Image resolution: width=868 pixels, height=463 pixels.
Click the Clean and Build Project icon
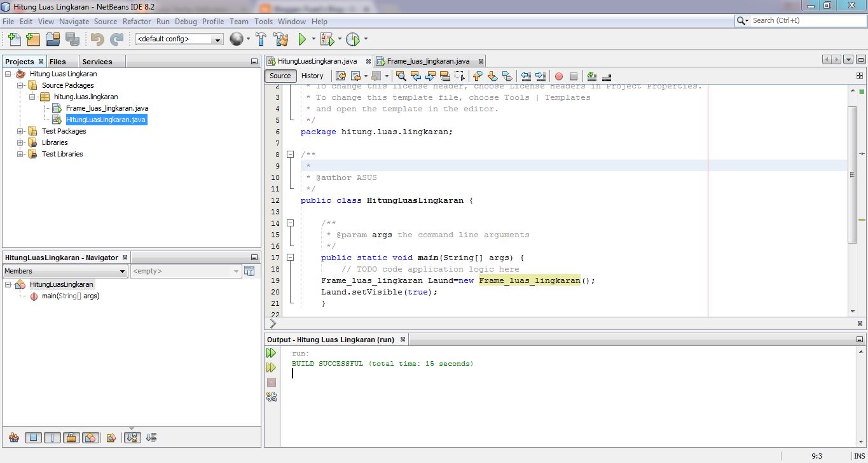coord(281,39)
